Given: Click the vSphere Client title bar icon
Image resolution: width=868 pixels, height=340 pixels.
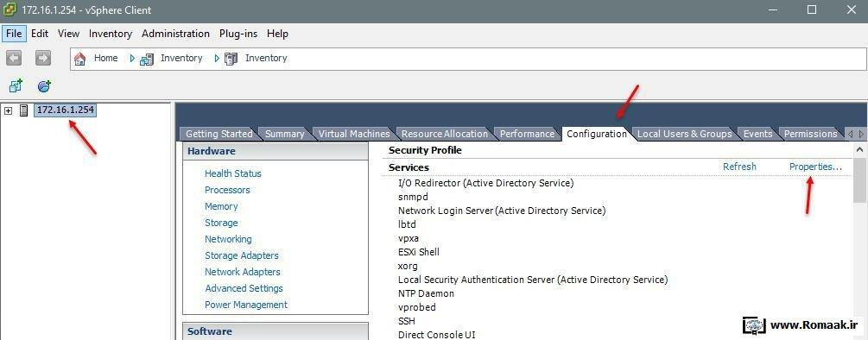Looking at the screenshot, I should (x=10, y=10).
